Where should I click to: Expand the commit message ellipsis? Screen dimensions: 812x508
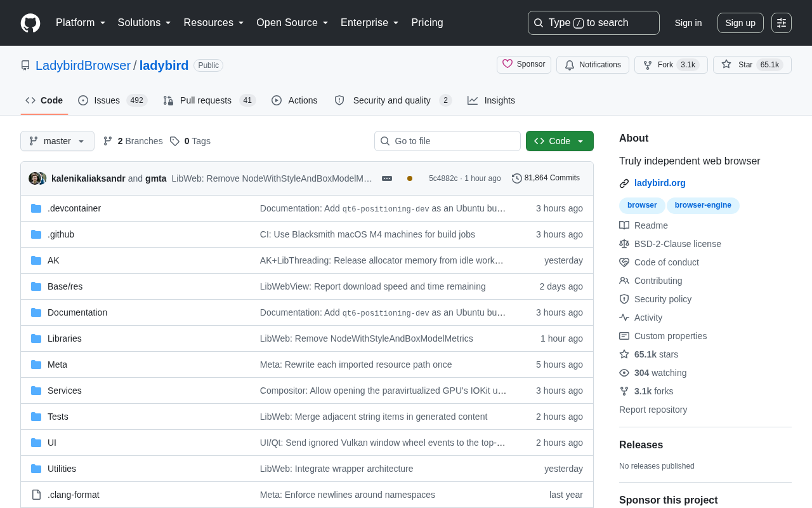click(x=387, y=178)
